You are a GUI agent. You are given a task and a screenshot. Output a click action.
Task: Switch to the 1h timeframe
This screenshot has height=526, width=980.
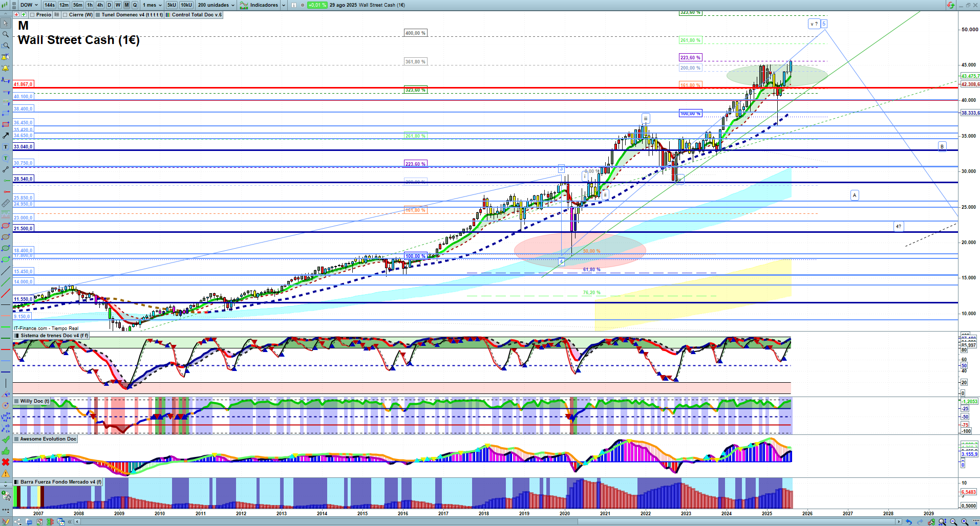click(x=90, y=5)
